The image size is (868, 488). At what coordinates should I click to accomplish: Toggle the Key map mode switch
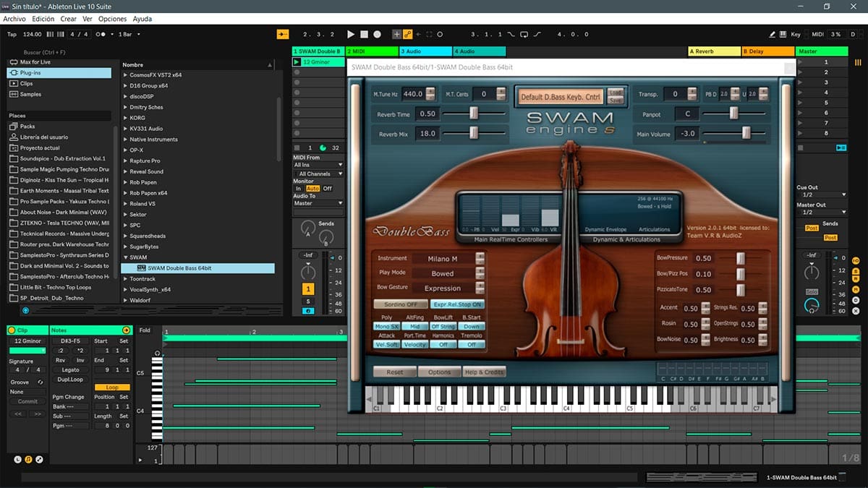796,34
